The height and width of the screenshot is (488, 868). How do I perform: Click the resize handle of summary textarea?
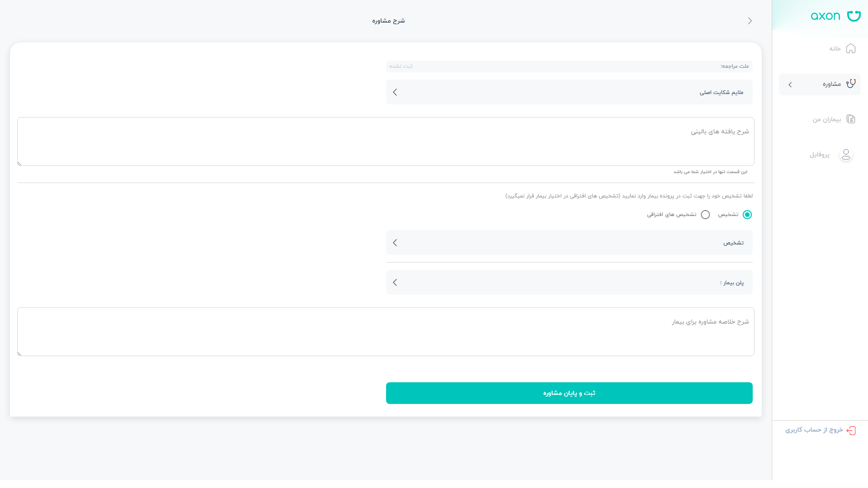pos(19,354)
